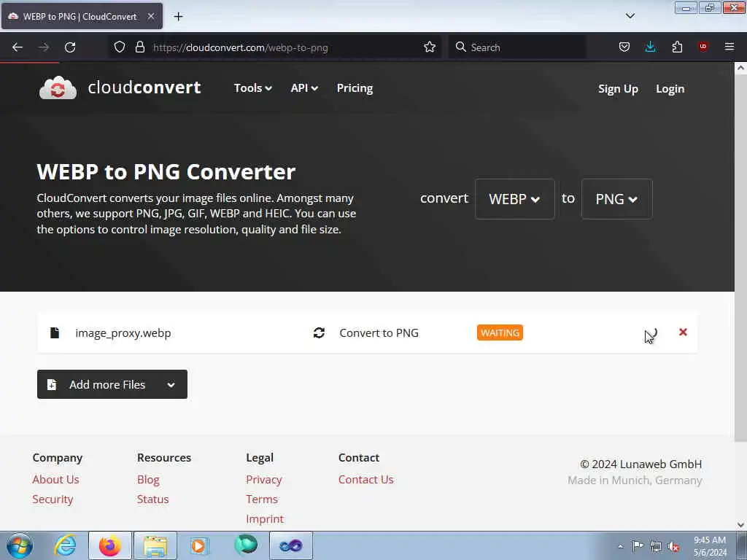This screenshot has width=747, height=560.
Task: Reload the page with the refresh icon
Action: click(x=70, y=47)
